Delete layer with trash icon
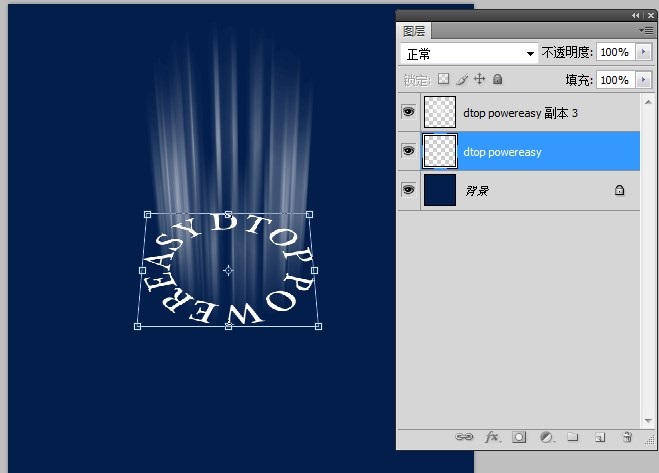659x473 pixels. click(627, 437)
